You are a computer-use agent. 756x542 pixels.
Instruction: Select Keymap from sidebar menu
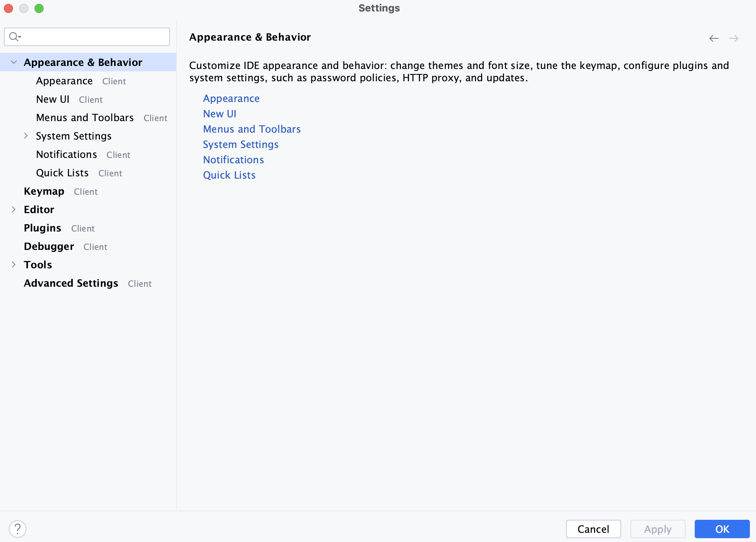pyautogui.click(x=44, y=191)
